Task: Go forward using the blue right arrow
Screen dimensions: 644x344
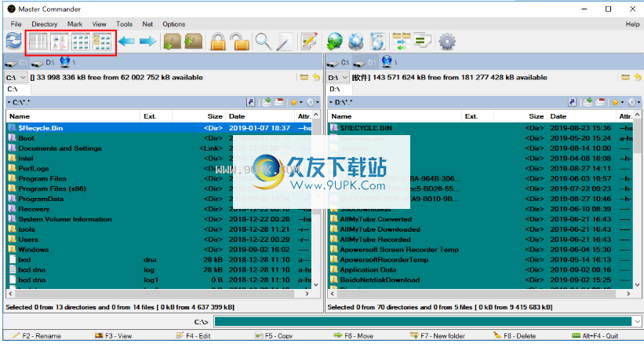Action: [147, 42]
